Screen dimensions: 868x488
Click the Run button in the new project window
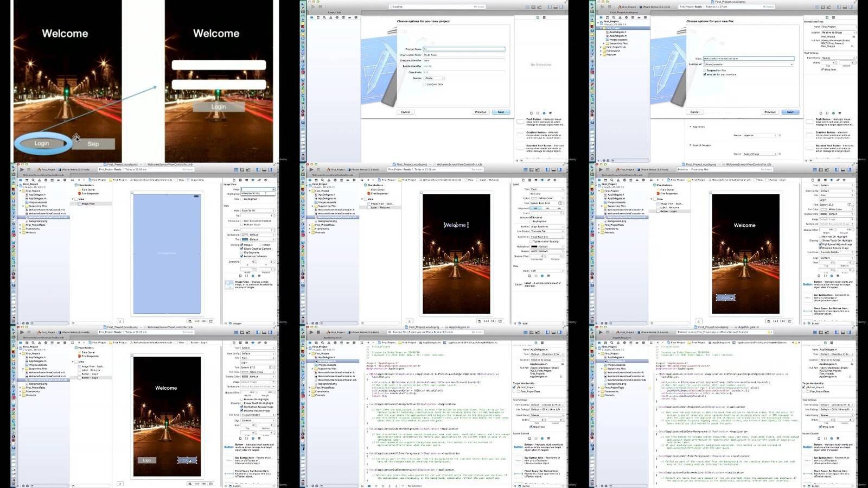pos(312,7)
